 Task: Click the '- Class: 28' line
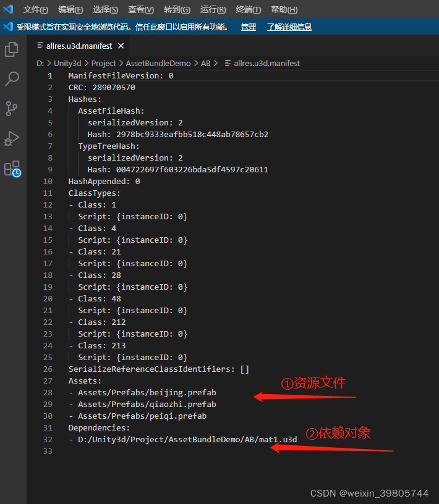tap(95, 275)
